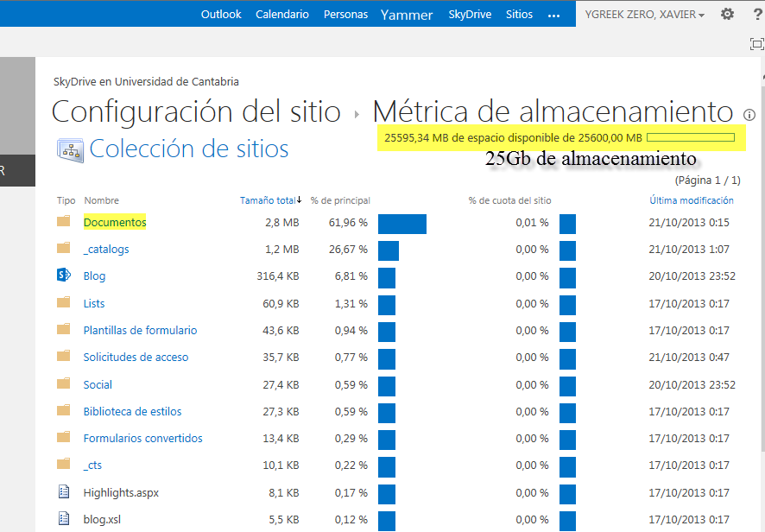765x532 pixels.
Task: Click the 21/10/2013 0:47 date
Action: [x=689, y=357]
